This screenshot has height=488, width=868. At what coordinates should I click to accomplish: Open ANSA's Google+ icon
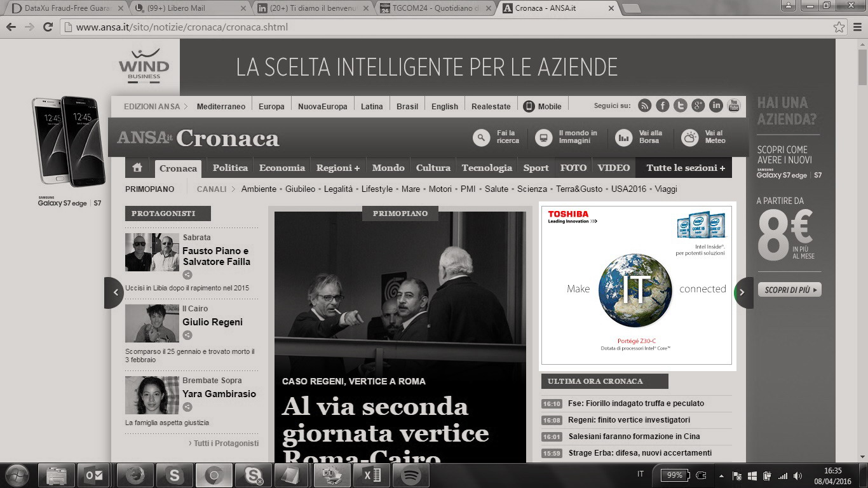tap(698, 105)
